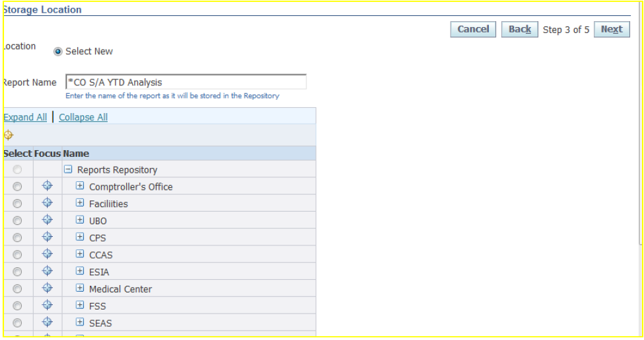Select radio button for SEAS folder
Image resolution: width=644 pixels, height=340 pixels.
[x=17, y=323]
